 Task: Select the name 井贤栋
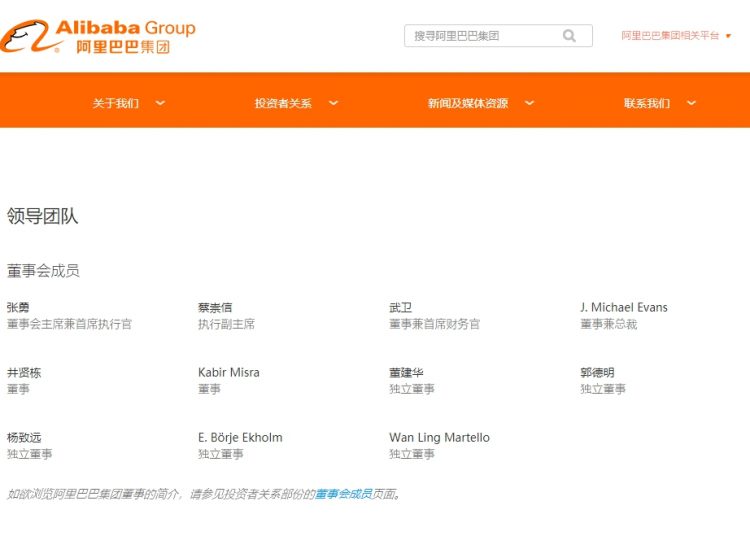pos(24,372)
